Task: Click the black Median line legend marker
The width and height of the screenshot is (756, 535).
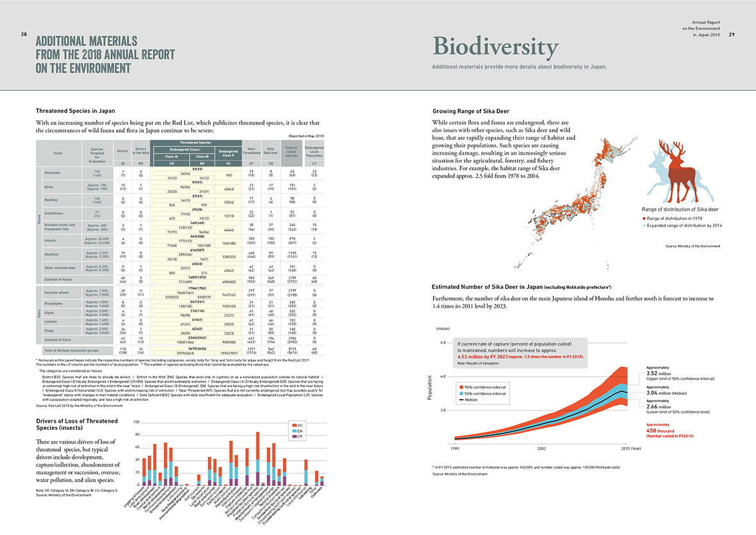Action: tap(462, 400)
